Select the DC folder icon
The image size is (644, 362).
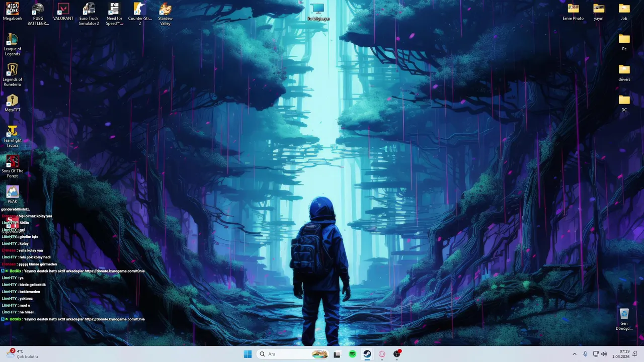tap(624, 104)
